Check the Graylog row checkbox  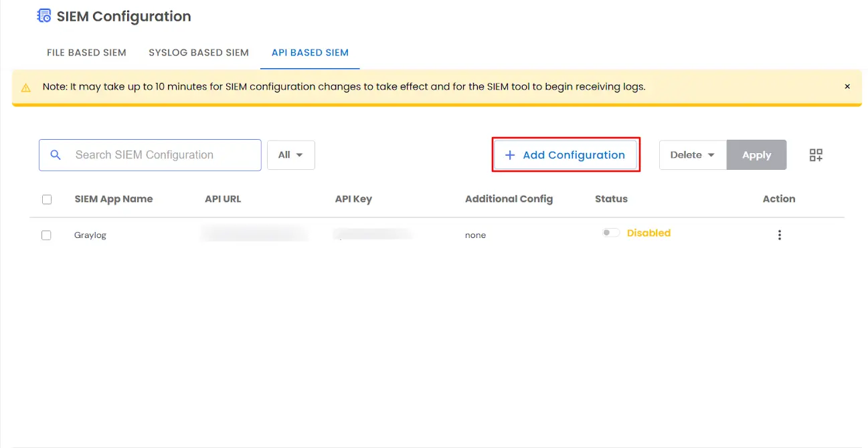click(47, 235)
